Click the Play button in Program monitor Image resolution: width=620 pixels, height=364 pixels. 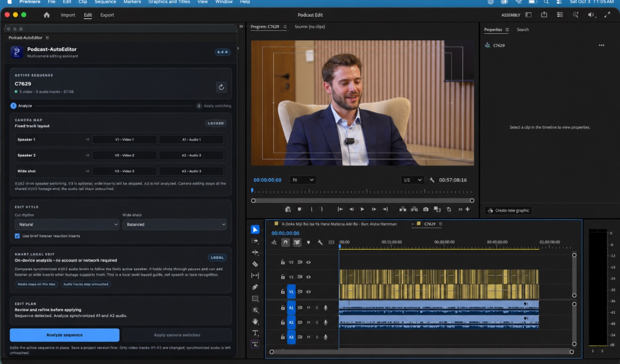362,209
